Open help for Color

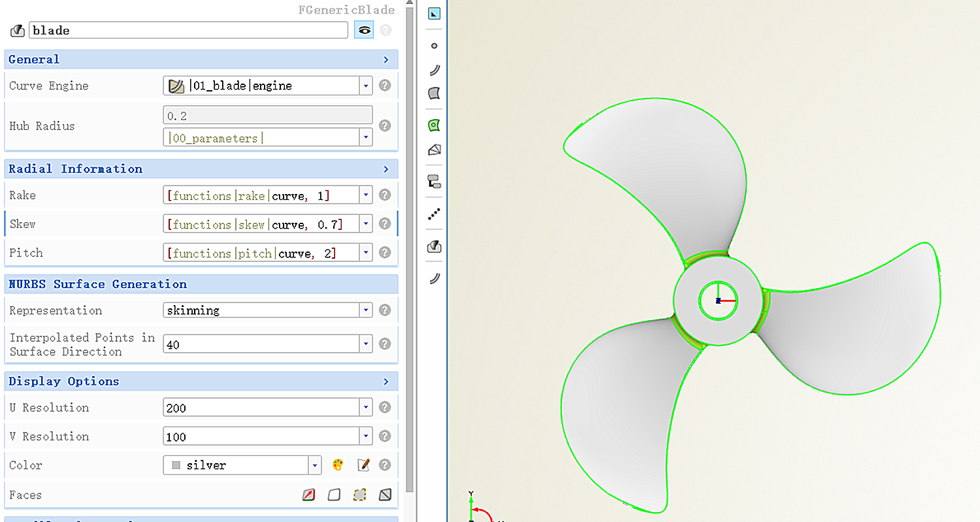coord(385,465)
